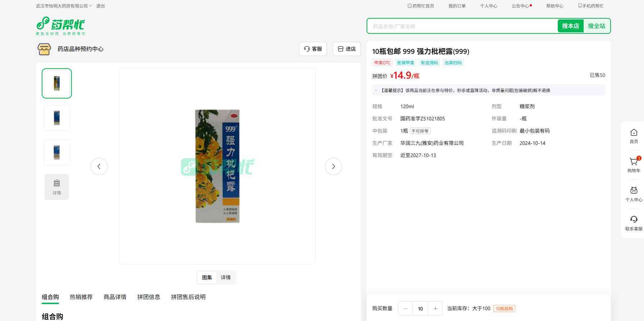The width and height of the screenshot is (644, 321).
Task: Increase purchase quantity with plus button
Action: pyautogui.click(x=435, y=308)
